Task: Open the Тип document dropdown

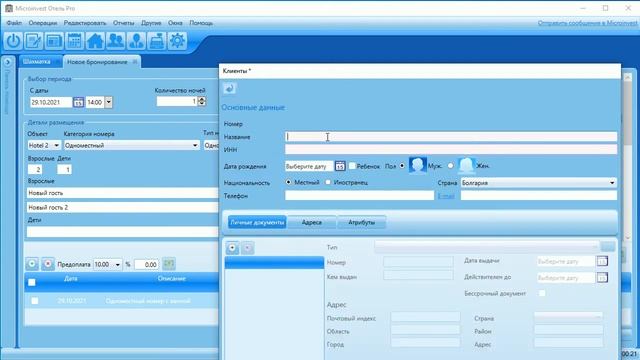Action: [487, 247]
